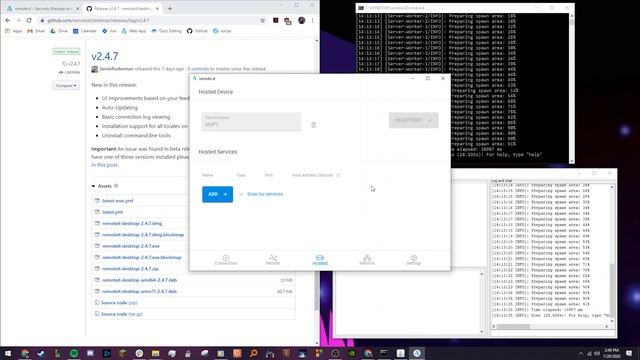
Task: Click the info icon beside Host Address
Action: tap(338, 175)
